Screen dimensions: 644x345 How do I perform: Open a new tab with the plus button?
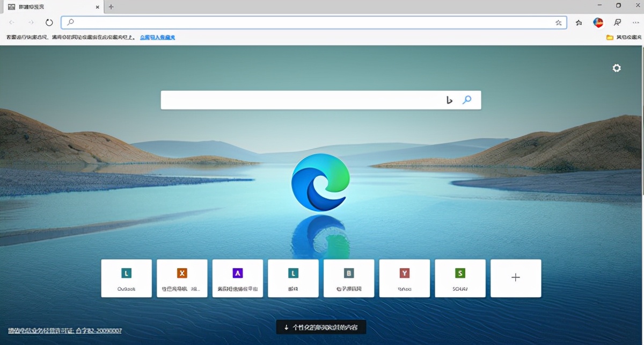pyautogui.click(x=111, y=7)
